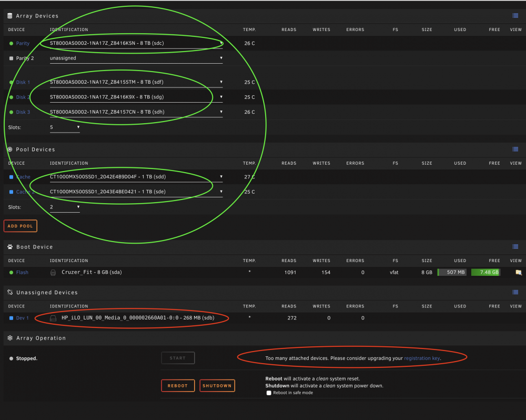The width and height of the screenshot is (526, 420).
Task: Click Cache blue status square
Action: pos(11,177)
